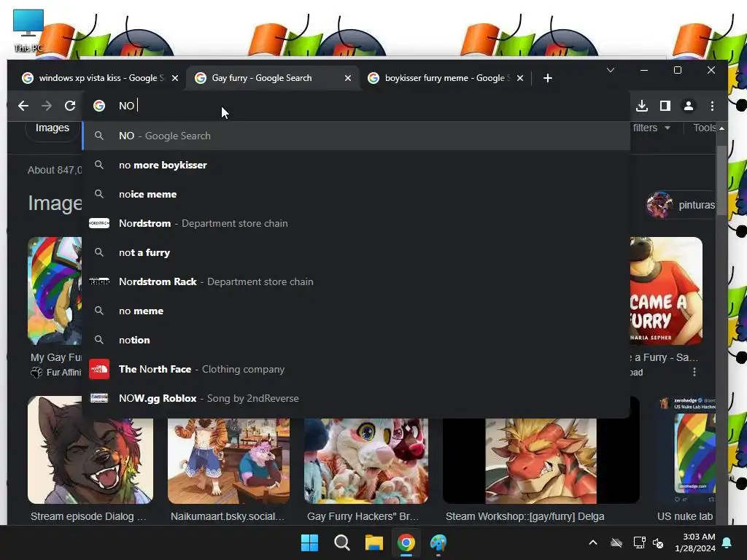Click the Tools button on results page
This screenshot has height=560, width=747.
704,128
